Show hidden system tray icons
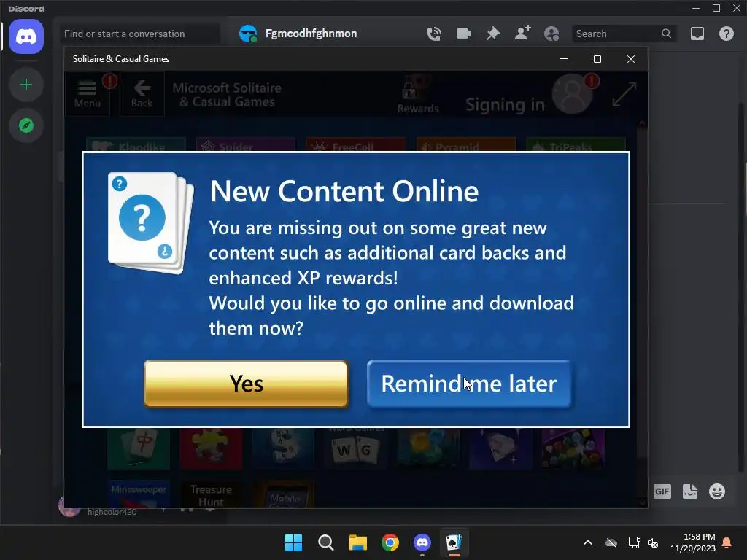Screen dimensions: 747x560 click(x=588, y=542)
